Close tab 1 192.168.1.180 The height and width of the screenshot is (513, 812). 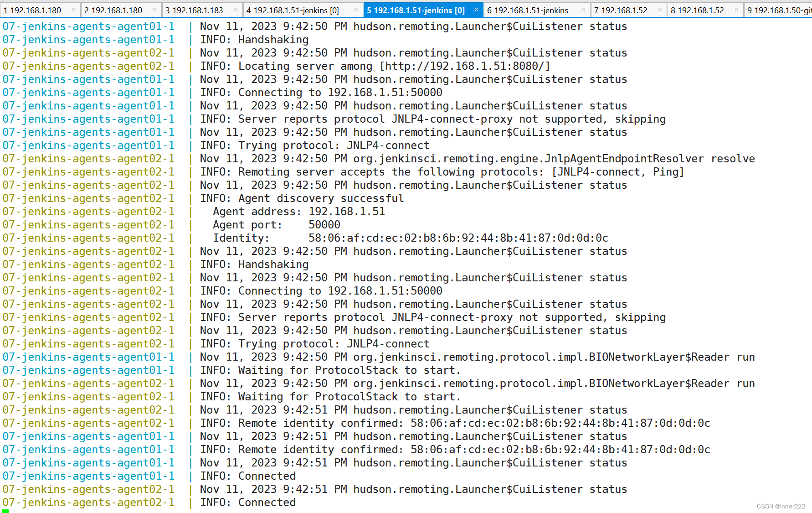coord(74,10)
